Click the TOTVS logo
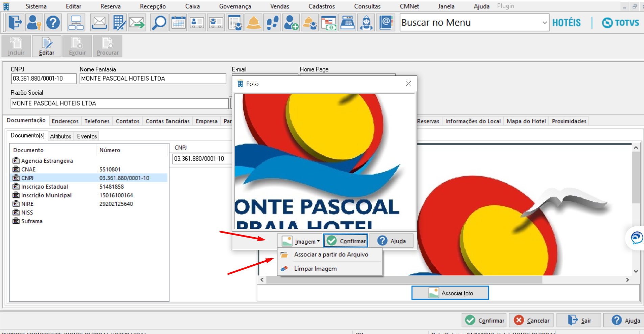 click(620, 23)
